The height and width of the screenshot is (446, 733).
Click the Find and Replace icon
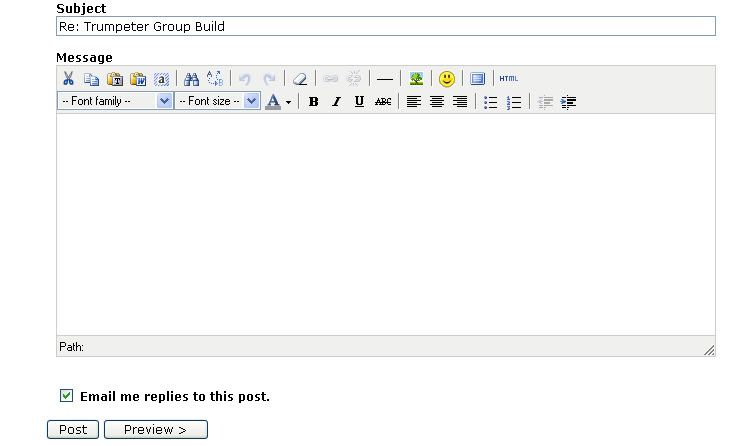215,79
